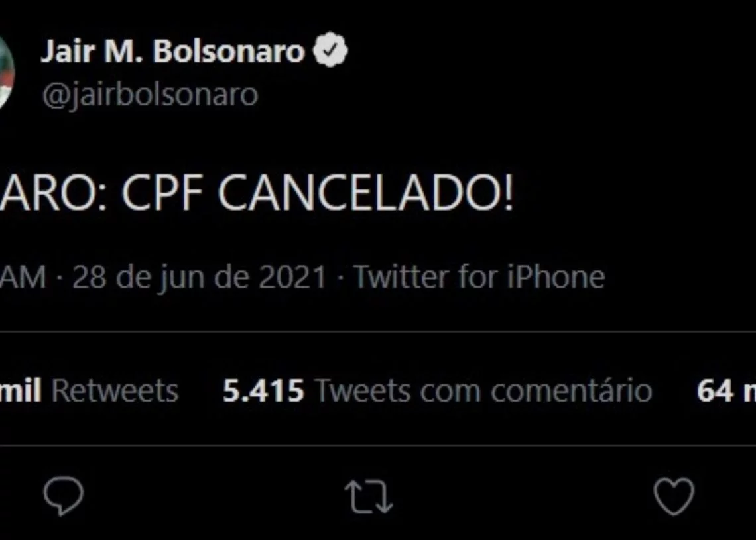Click the '5.415' quote tweets number
The height and width of the screenshot is (540, 756).
[x=263, y=390]
